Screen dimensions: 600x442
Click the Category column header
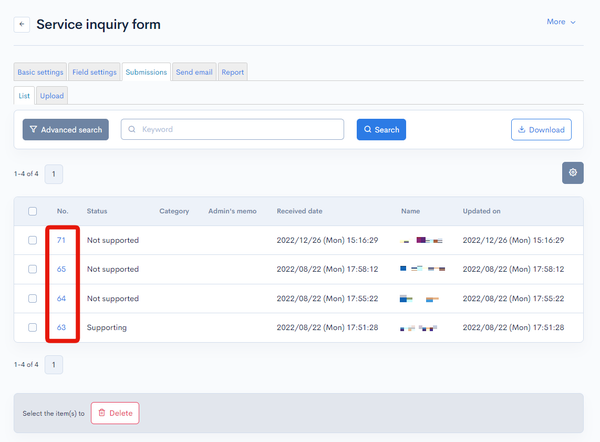coord(174,211)
